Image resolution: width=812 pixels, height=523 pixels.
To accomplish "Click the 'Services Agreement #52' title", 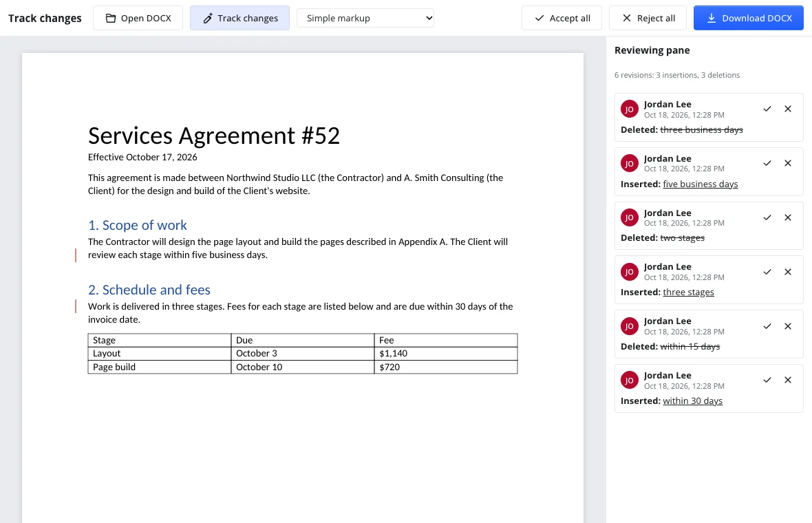I will (214, 136).
